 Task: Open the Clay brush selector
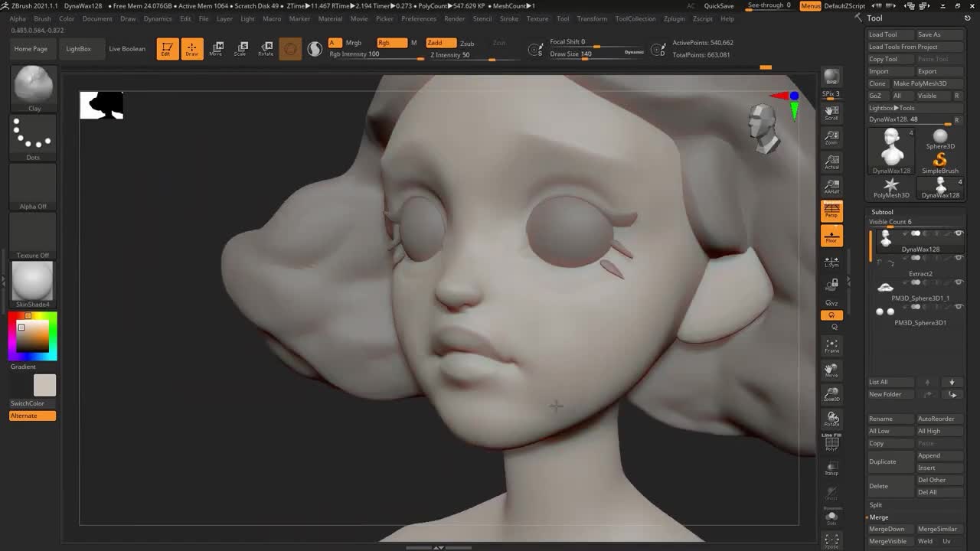point(33,89)
